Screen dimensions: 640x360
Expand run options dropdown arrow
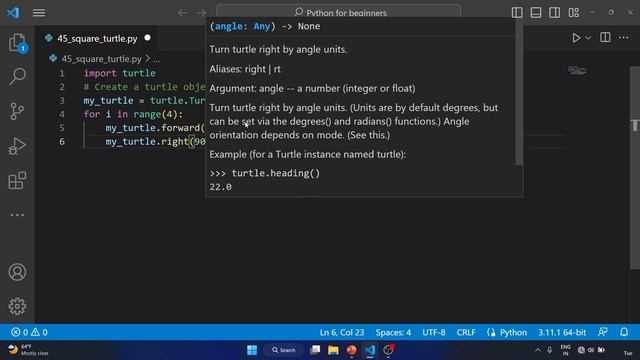coord(588,38)
